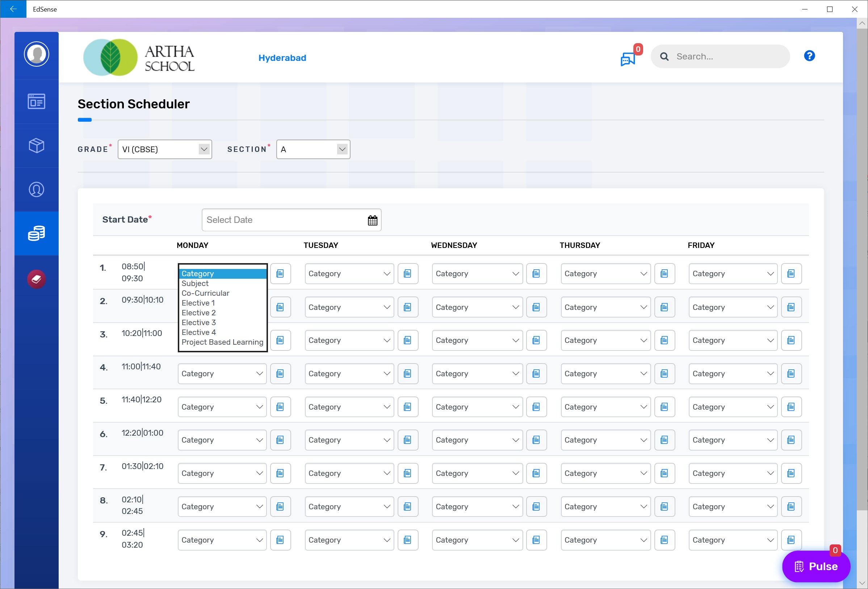Click the red eraser badge in the sidebar

point(36,279)
